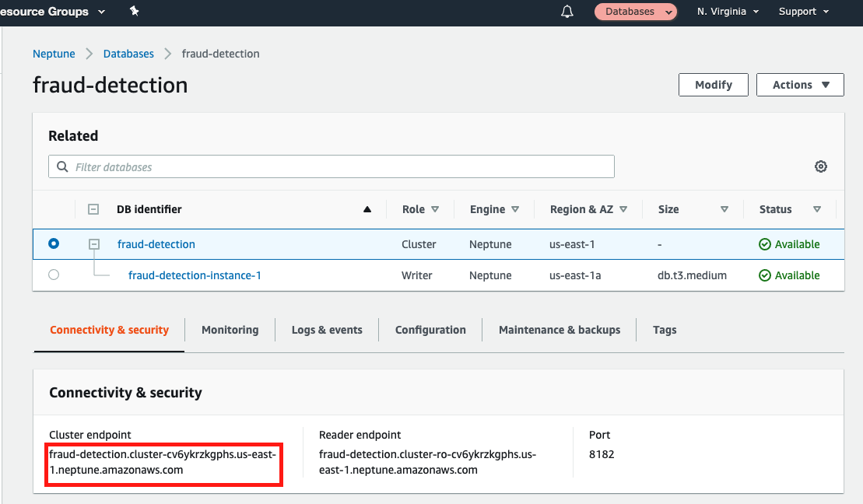This screenshot has height=504, width=863.
Task: Click the Modify button
Action: [714, 85]
